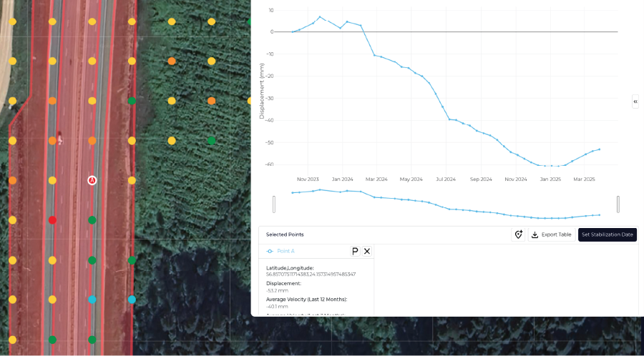Grab the right handle of the time range slider
The height and width of the screenshot is (356, 644).
(618, 204)
